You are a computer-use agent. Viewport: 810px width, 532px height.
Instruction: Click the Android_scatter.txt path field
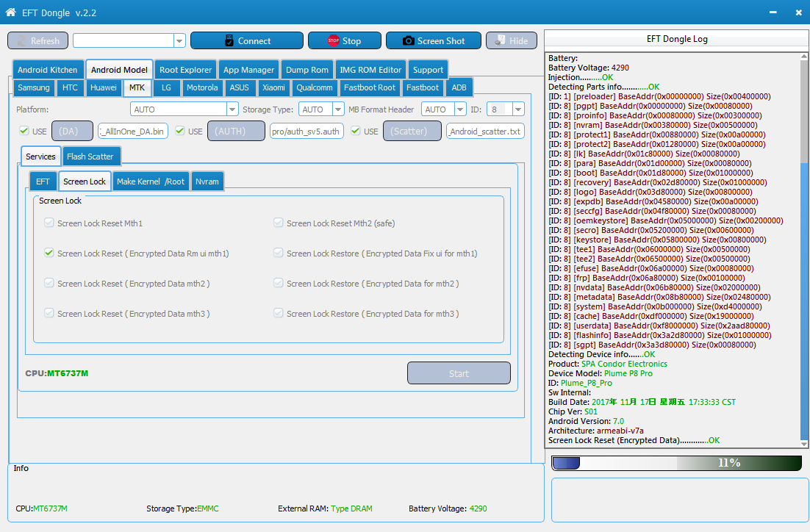(485, 132)
